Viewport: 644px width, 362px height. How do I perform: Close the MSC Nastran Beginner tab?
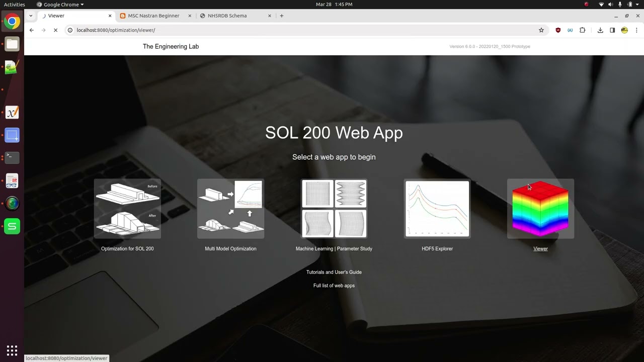click(x=190, y=16)
